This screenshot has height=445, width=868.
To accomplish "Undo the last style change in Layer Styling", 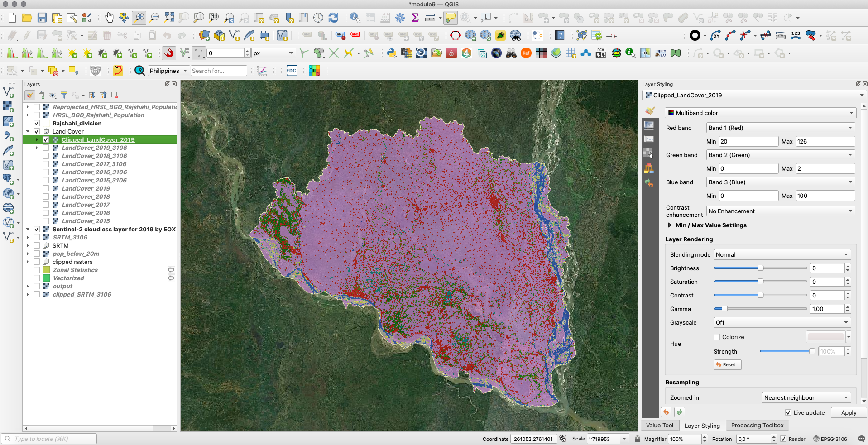I will [x=666, y=412].
